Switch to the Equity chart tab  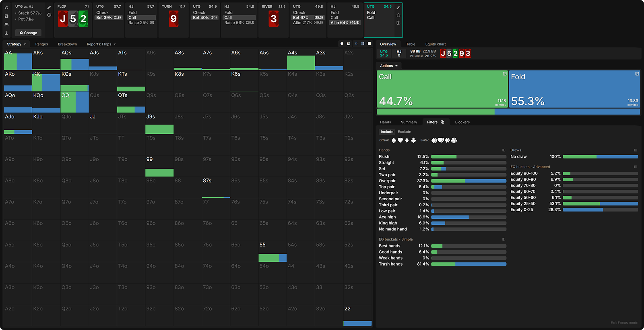(x=435, y=44)
